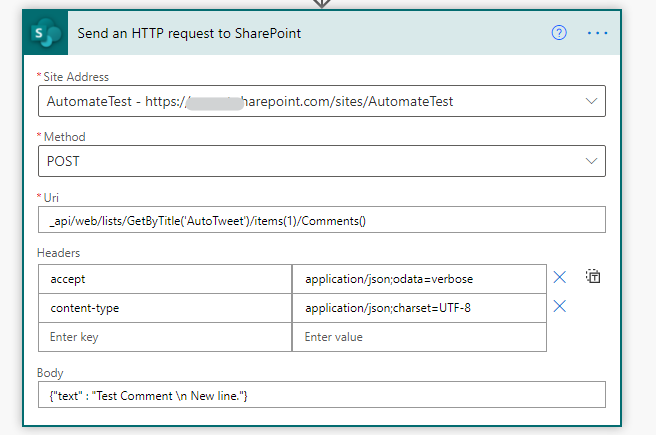
Task: Delete the accept header row
Action: click(x=559, y=277)
